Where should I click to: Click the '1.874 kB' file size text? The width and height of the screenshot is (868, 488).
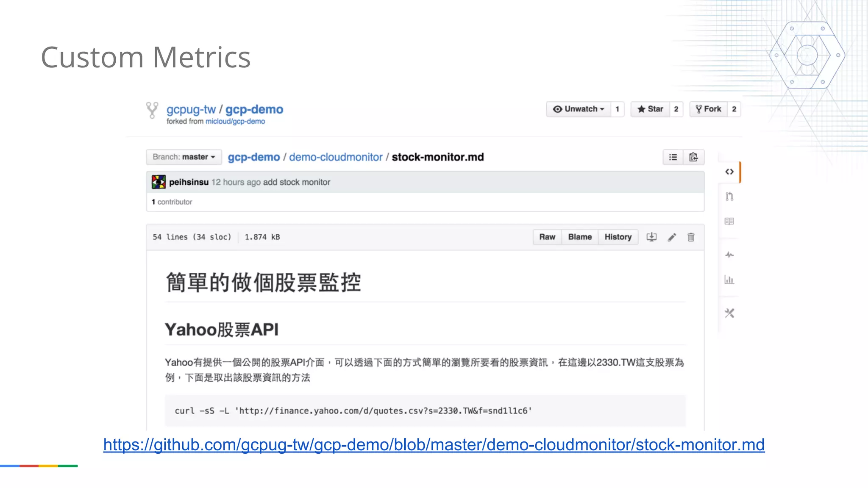[x=262, y=237]
